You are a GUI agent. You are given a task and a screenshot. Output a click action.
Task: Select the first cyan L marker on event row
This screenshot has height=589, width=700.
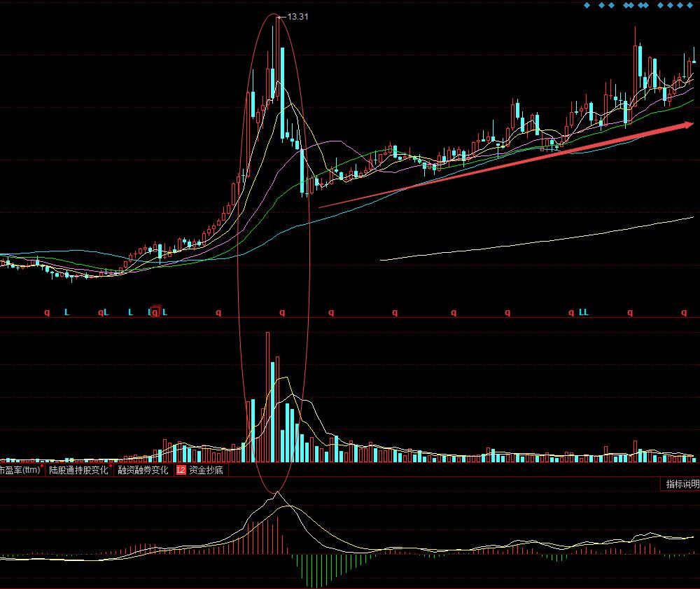point(66,312)
